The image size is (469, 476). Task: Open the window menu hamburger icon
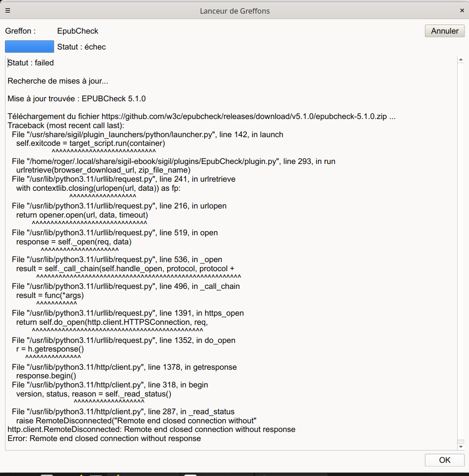tap(8, 10)
